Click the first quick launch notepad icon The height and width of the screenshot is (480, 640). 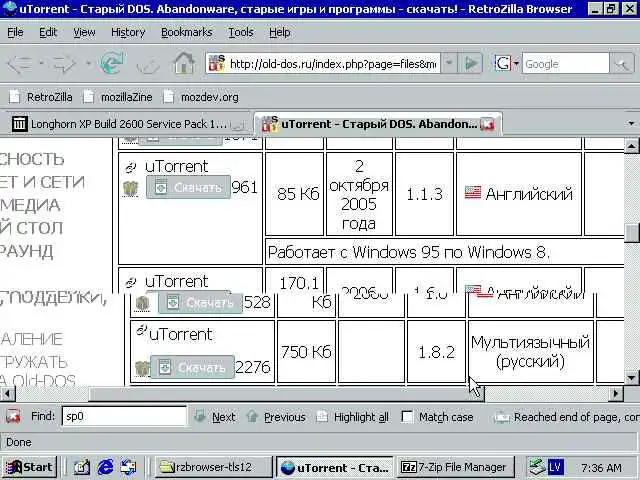coord(82,467)
